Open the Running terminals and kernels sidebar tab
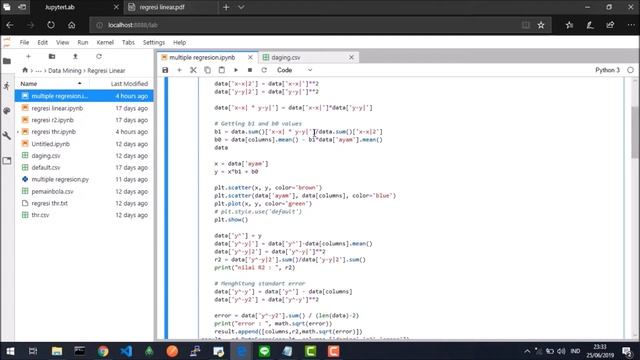 [7, 86]
